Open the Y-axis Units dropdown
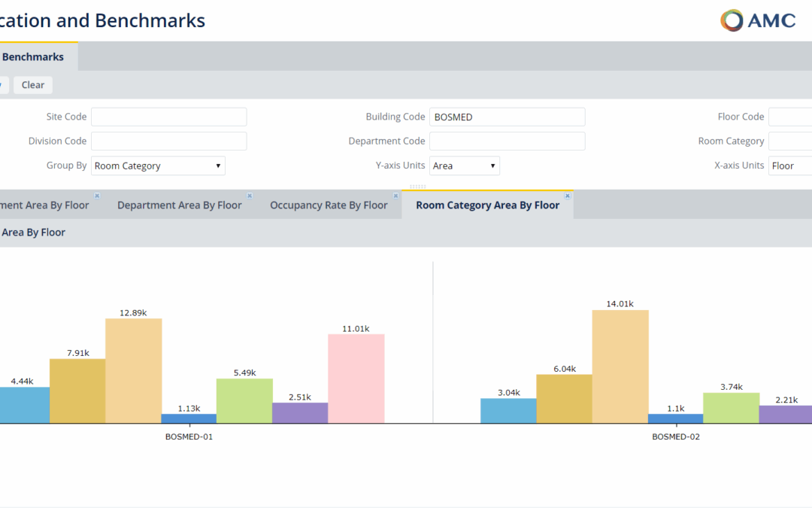Viewport: 812px width, 508px height. click(x=465, y=166)
